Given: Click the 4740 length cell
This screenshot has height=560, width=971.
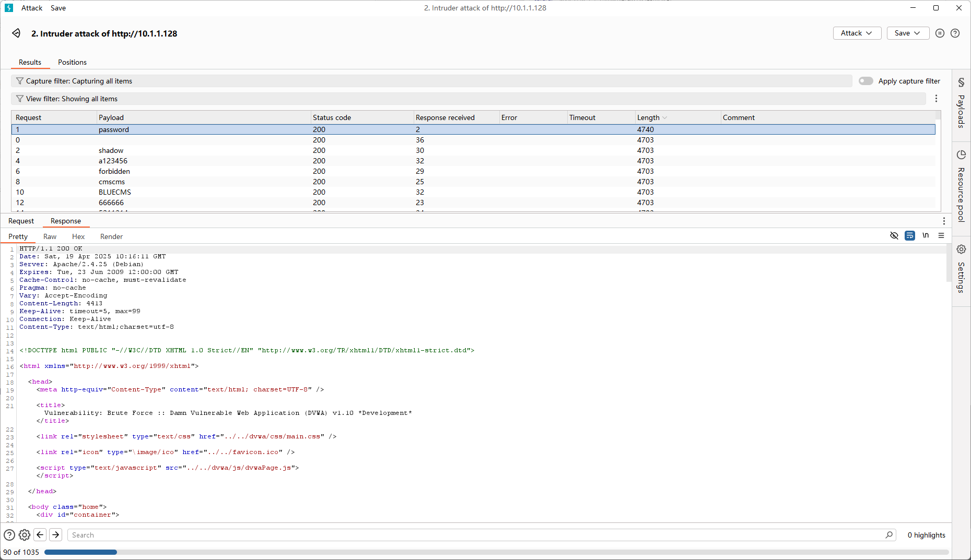Looking at the screenshot, I should [x=646, y=129].
